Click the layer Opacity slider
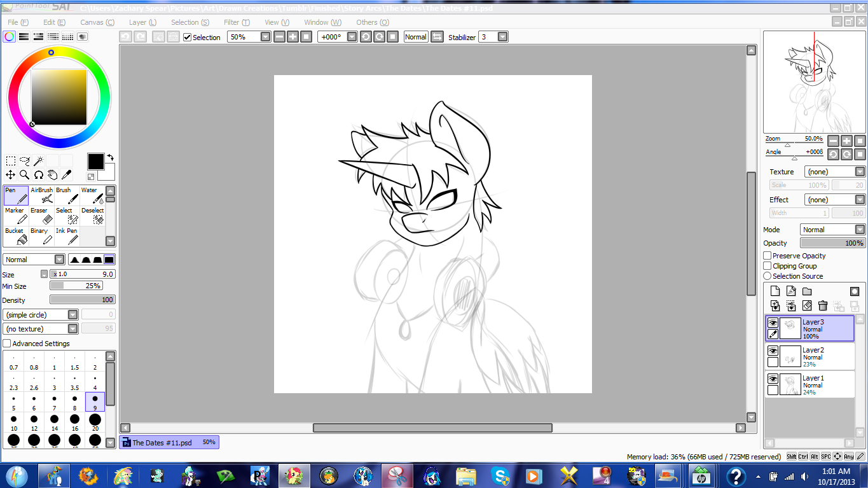Screen dimensions: 868x488 coord(833,243)
